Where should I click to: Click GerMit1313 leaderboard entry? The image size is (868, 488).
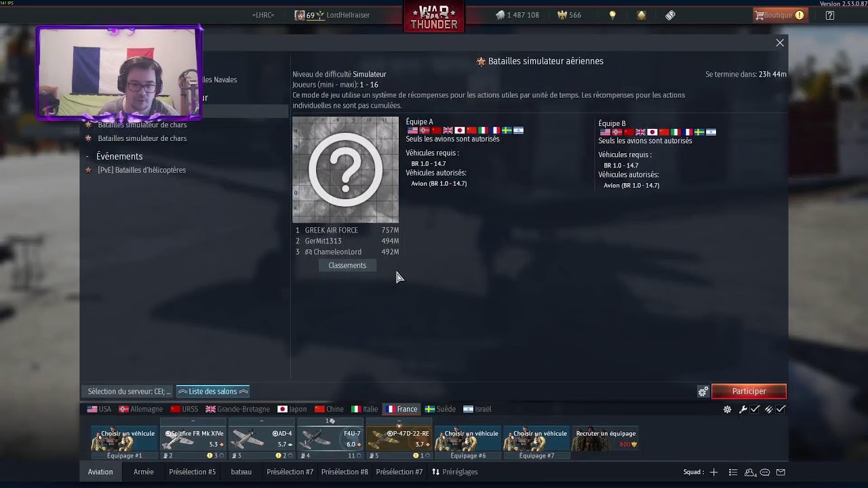(x=347, y=241)
